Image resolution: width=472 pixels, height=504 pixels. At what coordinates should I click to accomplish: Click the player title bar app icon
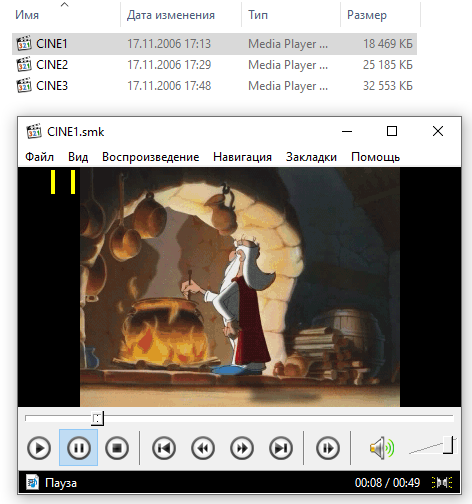(34, 131)
